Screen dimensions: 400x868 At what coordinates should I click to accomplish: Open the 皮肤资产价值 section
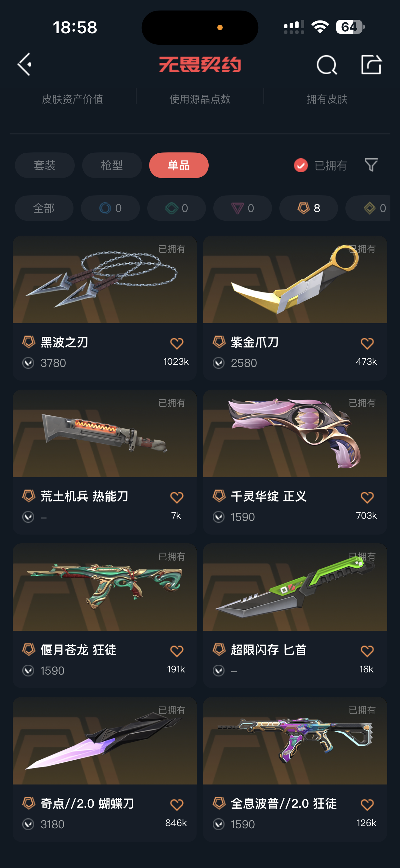[72, 99]
